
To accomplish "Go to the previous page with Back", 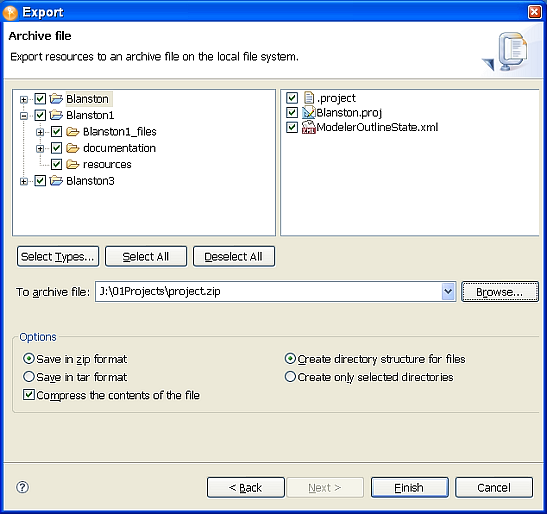I will (x=246, y=487).
